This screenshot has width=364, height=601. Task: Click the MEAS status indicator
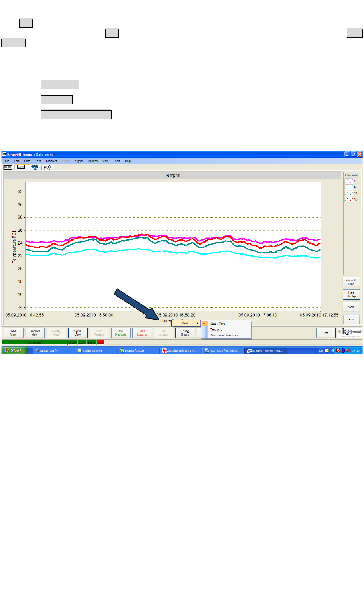coord(92,342)
